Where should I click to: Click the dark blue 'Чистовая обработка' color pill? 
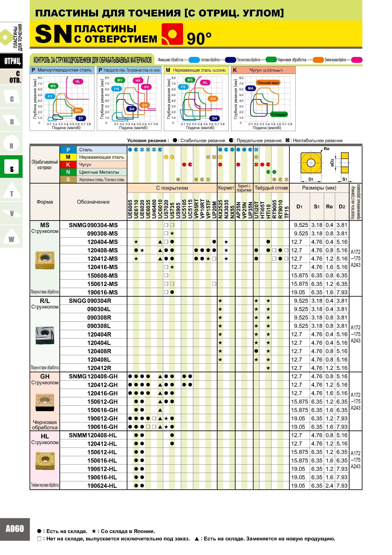coord(230,60)
